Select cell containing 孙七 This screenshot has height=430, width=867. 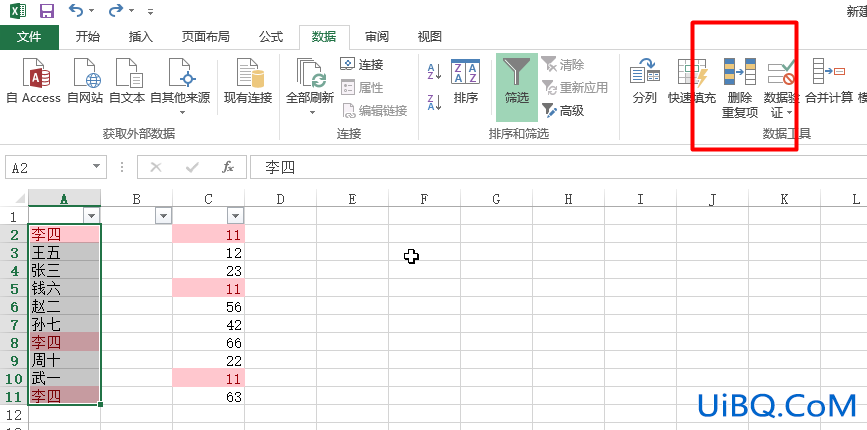click(x=64, y=324)
